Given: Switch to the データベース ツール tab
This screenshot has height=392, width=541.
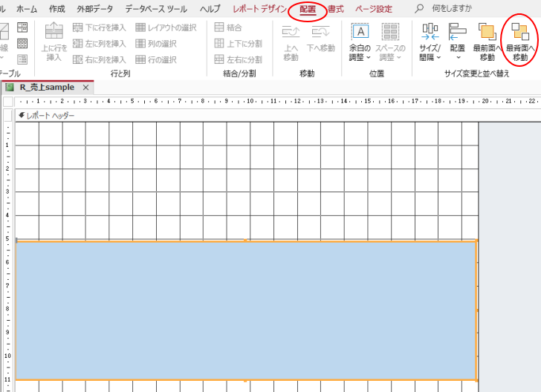Looking at the screenshot, I should [x=156, y=9].
